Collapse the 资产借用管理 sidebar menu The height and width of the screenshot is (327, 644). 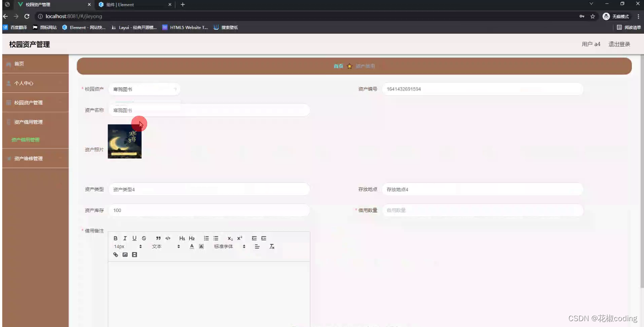click(36, 122)
